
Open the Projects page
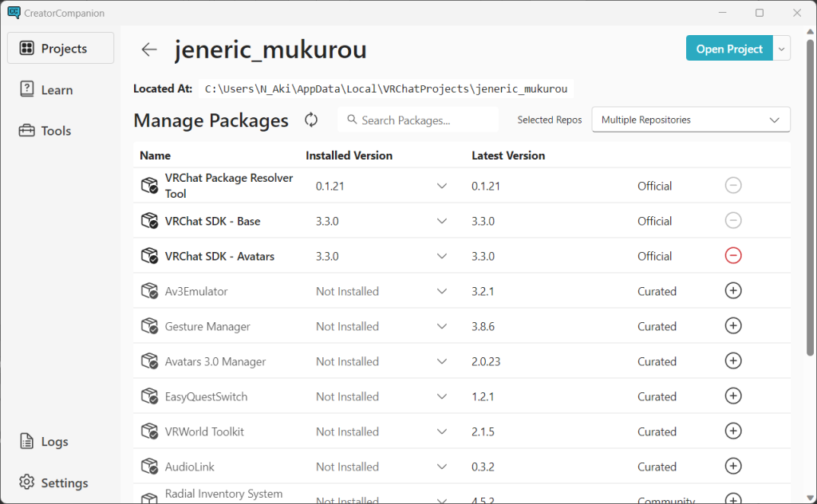(61, 49)
